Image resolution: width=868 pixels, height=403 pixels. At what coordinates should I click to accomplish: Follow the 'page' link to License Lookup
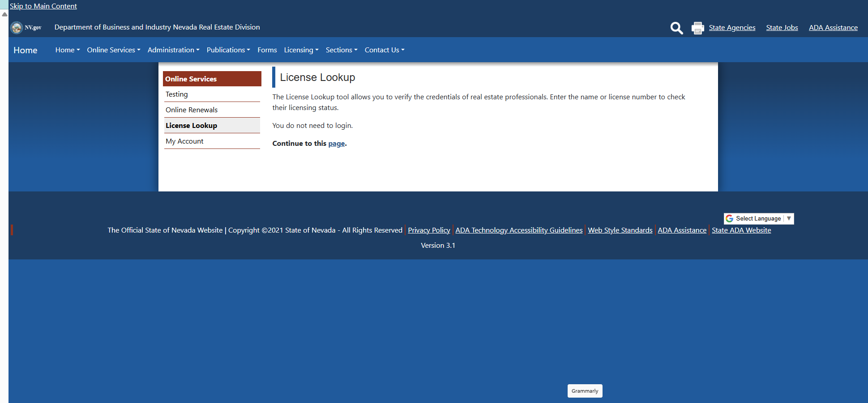point(337,144)
